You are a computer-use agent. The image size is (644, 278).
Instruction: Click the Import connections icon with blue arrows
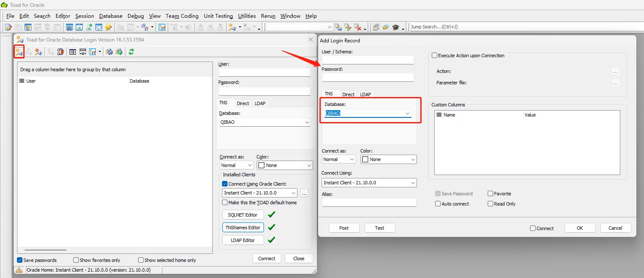tap(110, 51)
